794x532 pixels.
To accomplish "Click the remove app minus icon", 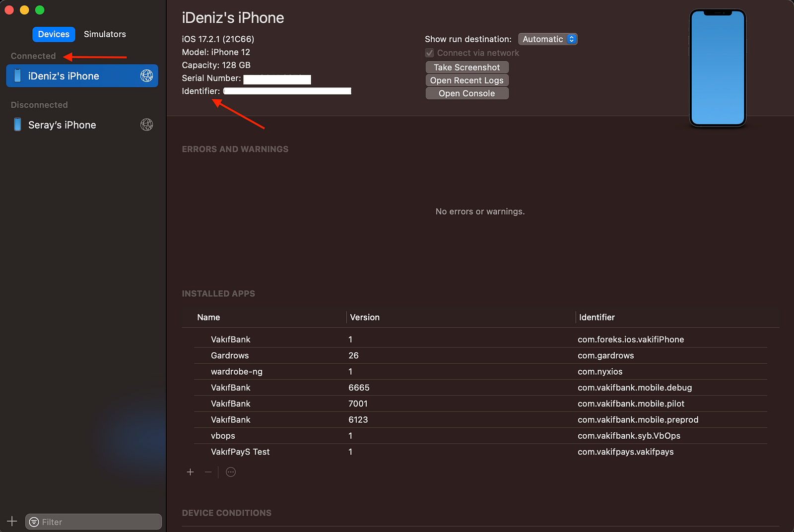I will click(208, 472).
